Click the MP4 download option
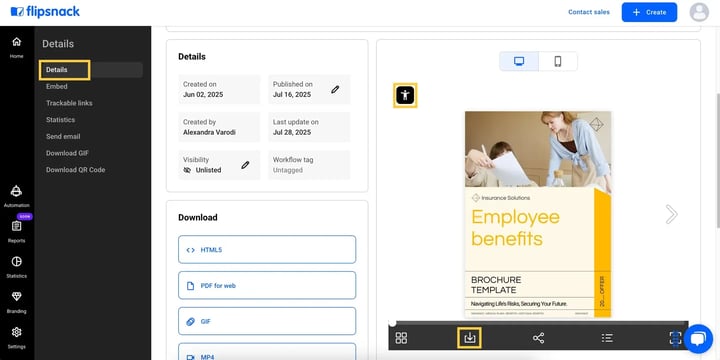The height and width of the screenshot is (360, 720). (x=267, y=351)
